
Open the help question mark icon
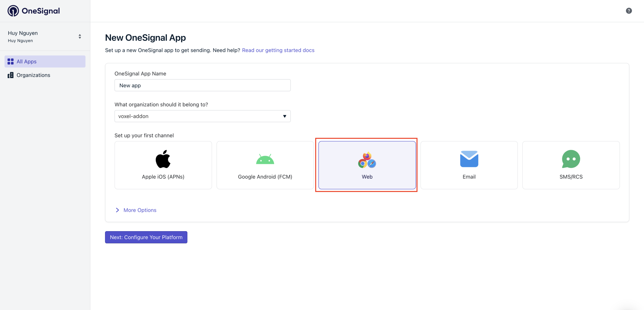point(629,11)
